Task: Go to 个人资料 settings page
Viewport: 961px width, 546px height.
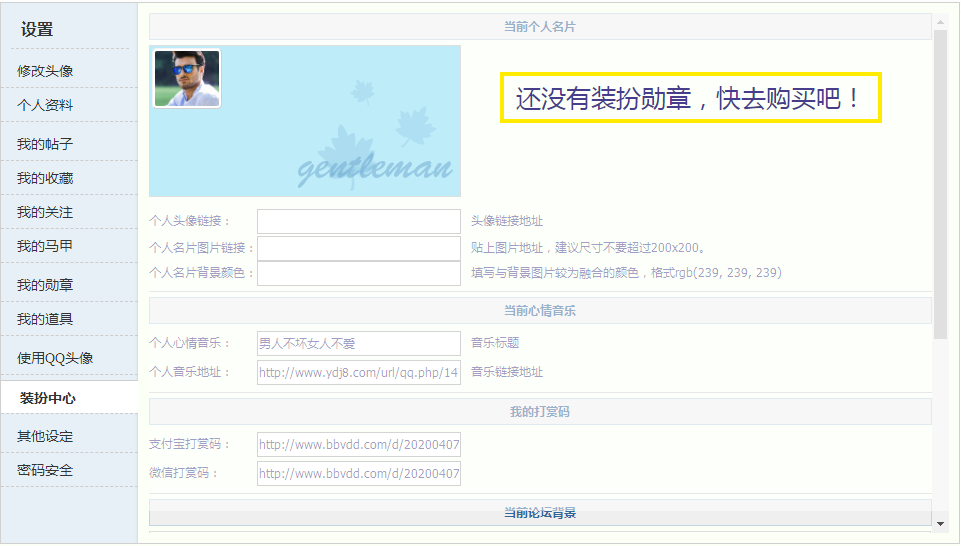Action: click(45, 105)
